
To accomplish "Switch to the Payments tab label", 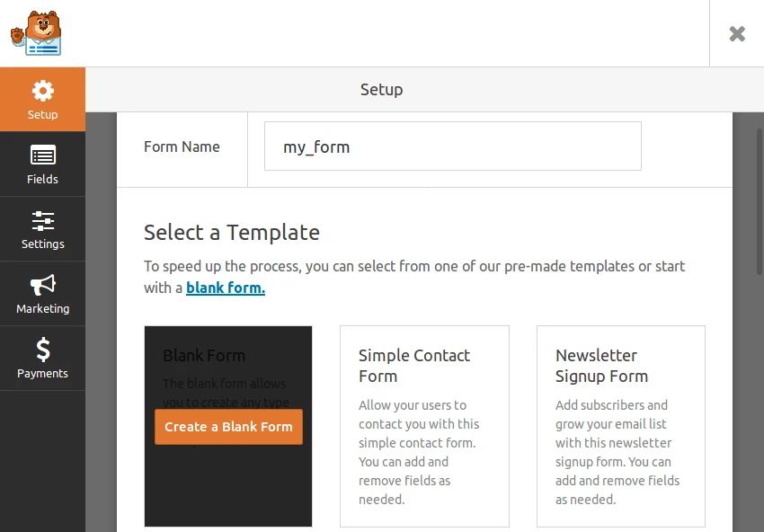I will [x=42, y=374].
